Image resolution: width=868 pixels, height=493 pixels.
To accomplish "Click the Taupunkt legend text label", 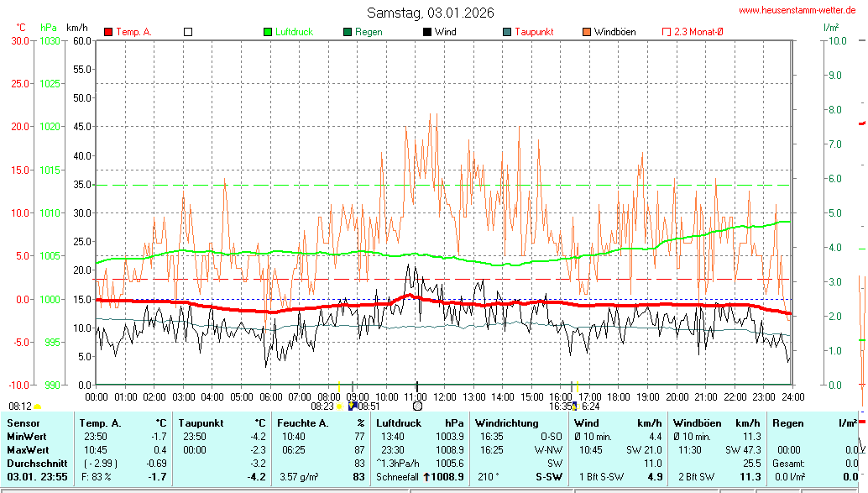I will point(534,32).
